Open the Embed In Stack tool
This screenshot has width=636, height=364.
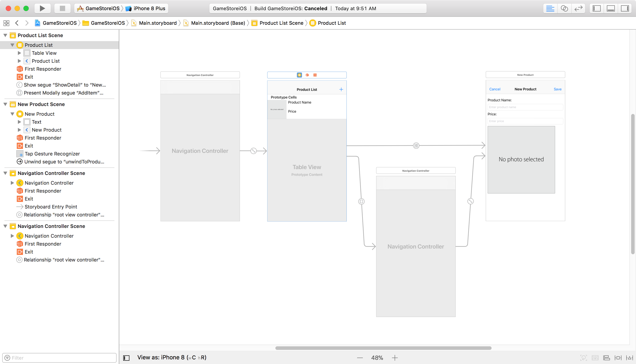coord(595,358)
